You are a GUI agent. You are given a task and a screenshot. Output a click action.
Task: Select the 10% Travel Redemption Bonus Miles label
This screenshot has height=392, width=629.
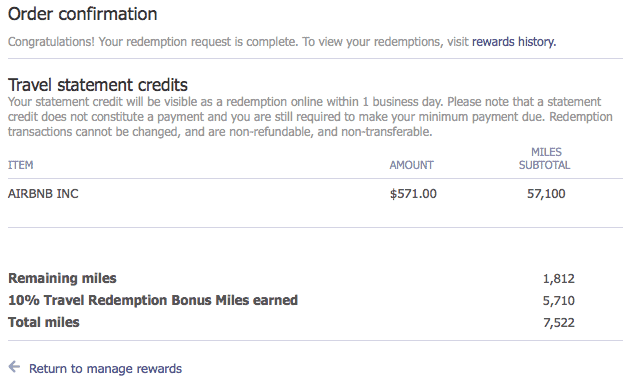click(153, 301)
